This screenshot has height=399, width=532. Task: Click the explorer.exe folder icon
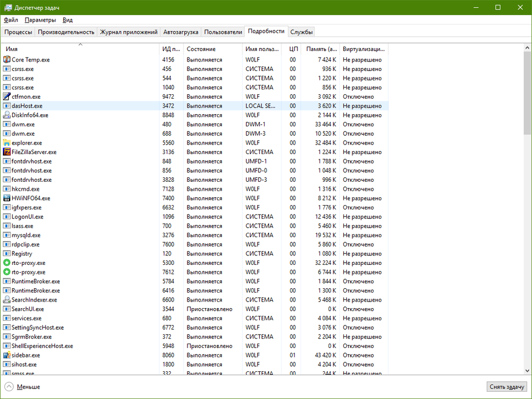tap(7, 143)
